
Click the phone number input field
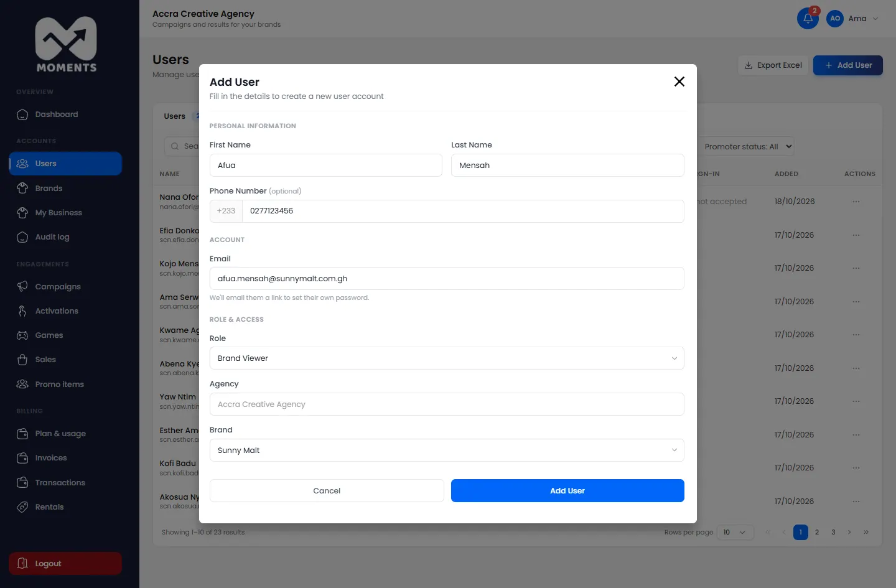[x=463, y=211]
